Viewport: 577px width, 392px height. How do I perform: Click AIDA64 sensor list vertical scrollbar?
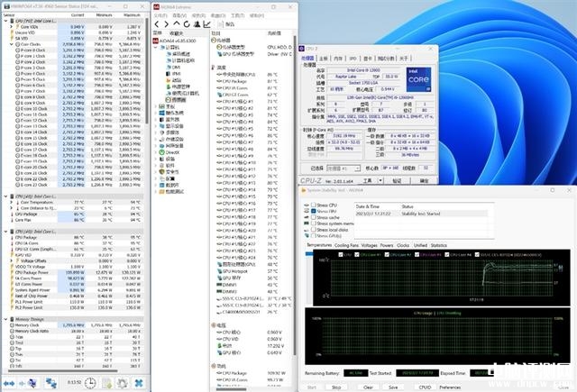pos(295,195)
